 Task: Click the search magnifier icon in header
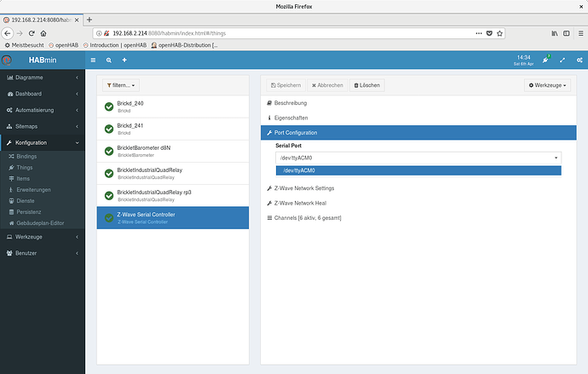tap(109, 60)
